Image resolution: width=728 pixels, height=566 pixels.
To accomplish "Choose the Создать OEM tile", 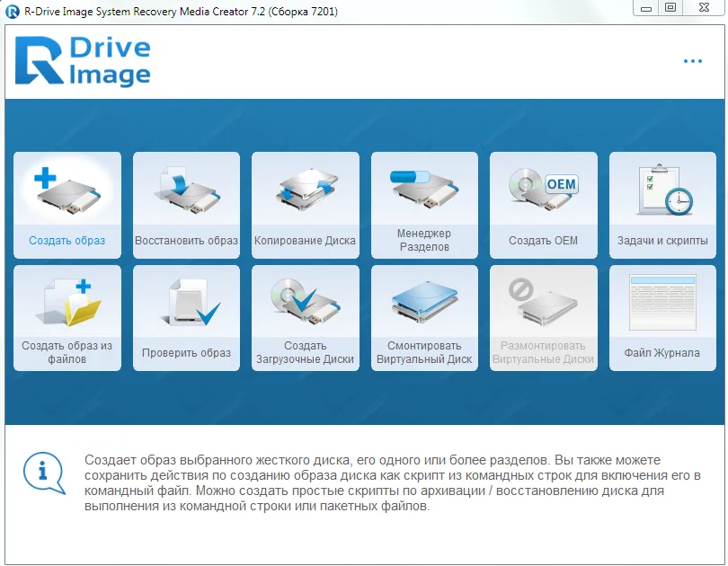I will 543,205.
